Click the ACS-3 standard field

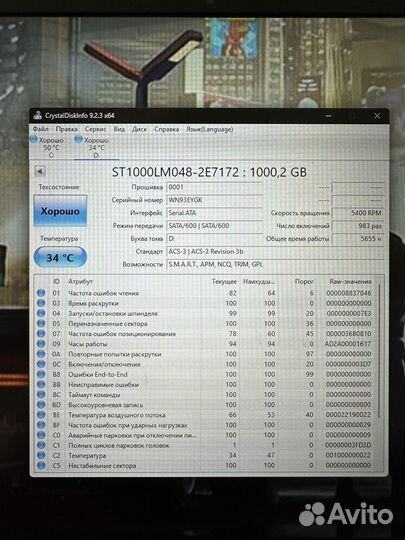[275, 251]
